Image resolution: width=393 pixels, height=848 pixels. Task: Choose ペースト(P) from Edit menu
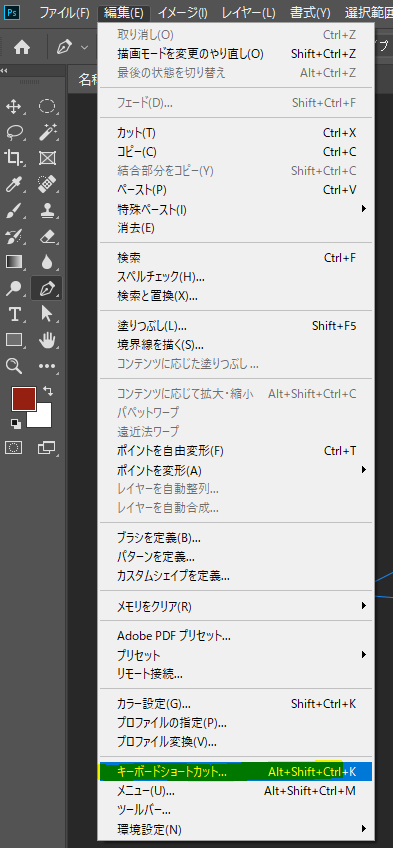point(235,190)
